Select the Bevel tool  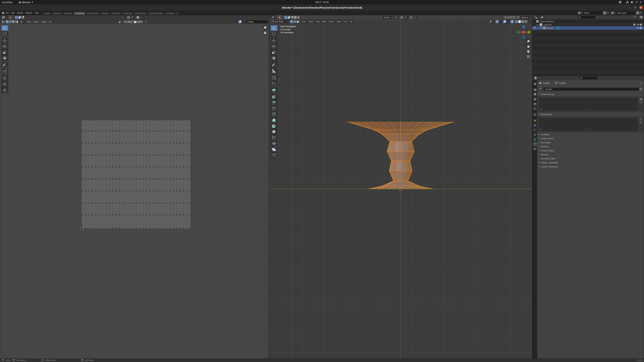(274, 103)
